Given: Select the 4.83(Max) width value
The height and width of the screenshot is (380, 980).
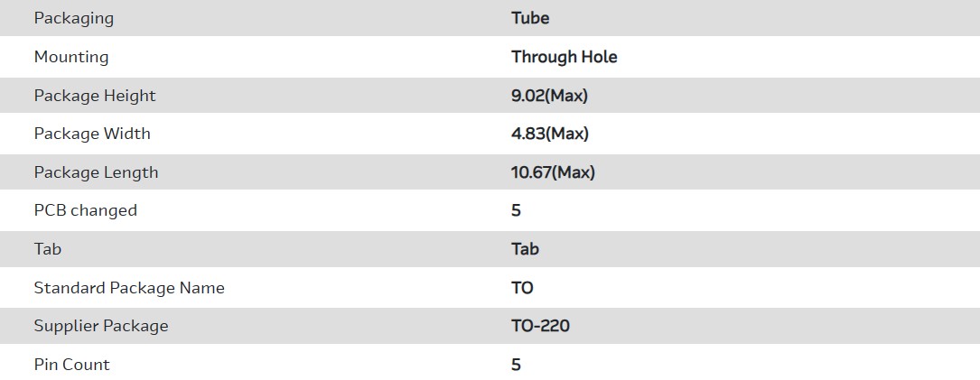Looking at the screenshot, I should 550,134.
